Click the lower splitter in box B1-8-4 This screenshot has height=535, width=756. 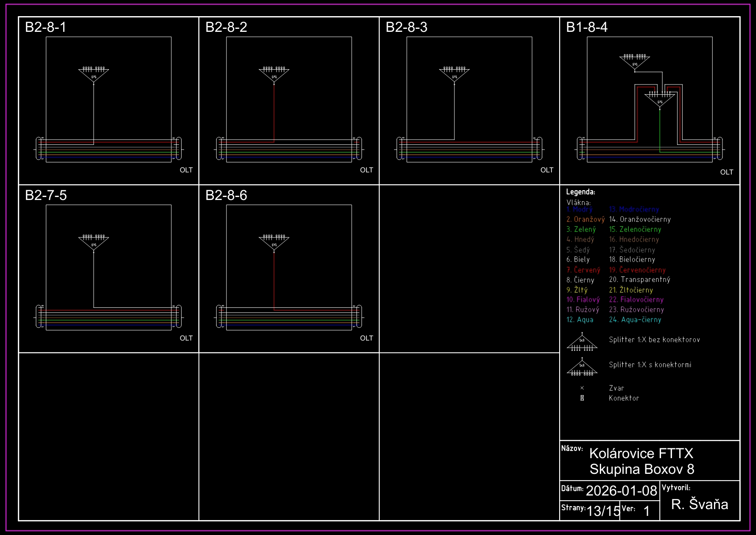660,99
